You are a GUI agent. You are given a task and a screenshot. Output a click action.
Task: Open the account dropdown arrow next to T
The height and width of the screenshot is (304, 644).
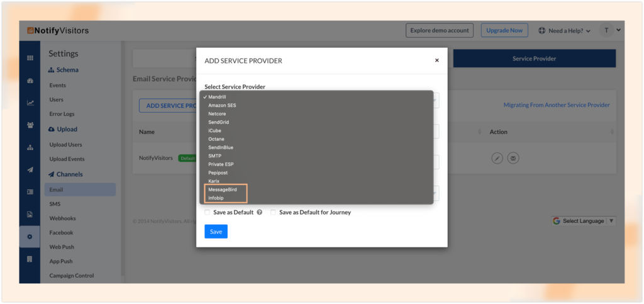click(x=618, y=30)
